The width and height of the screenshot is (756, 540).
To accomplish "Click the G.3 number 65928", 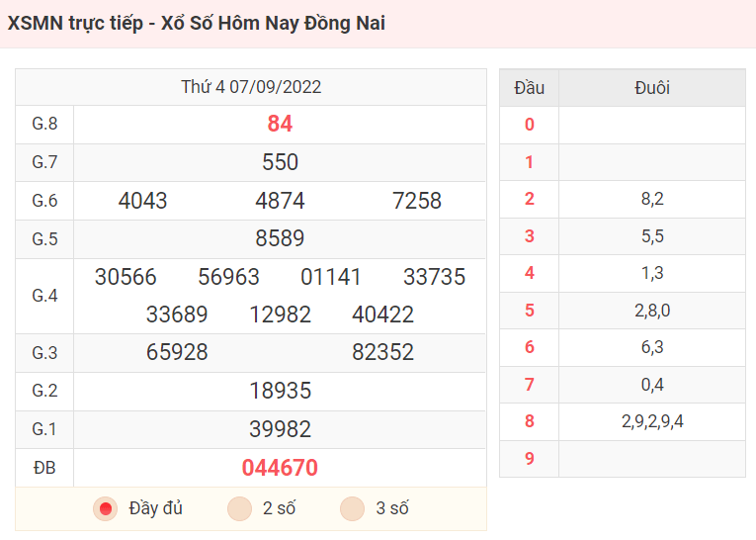I will pos(177,352).
